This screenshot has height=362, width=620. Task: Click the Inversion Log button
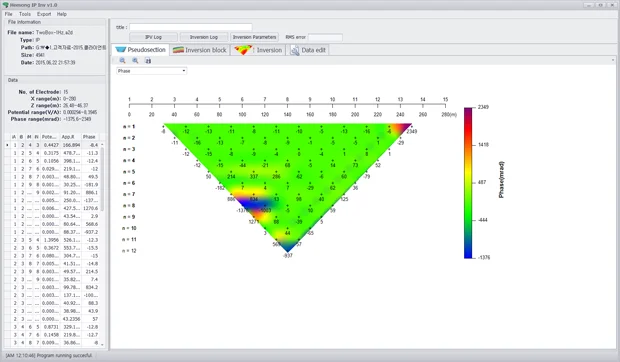point(204,37)
